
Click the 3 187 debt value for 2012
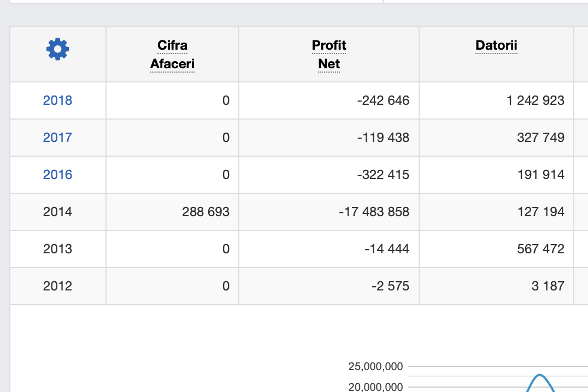[x=548, y=286]
